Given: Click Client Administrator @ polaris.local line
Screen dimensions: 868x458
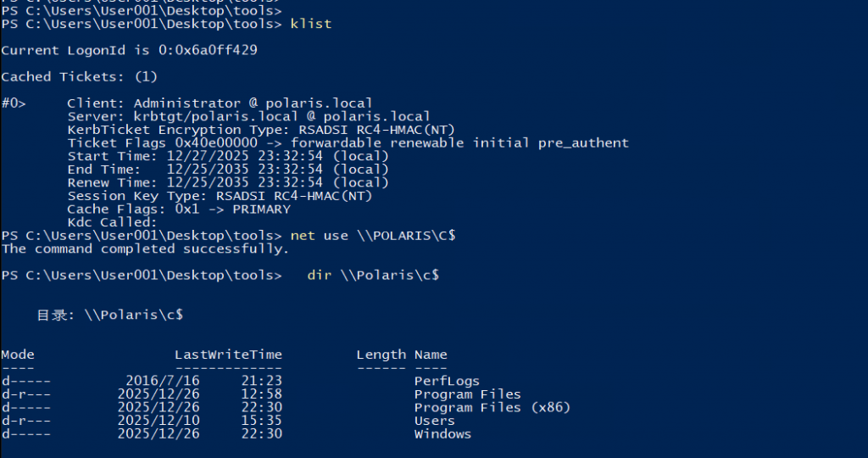Looking at the screenshot, I should tap(220, 103).
